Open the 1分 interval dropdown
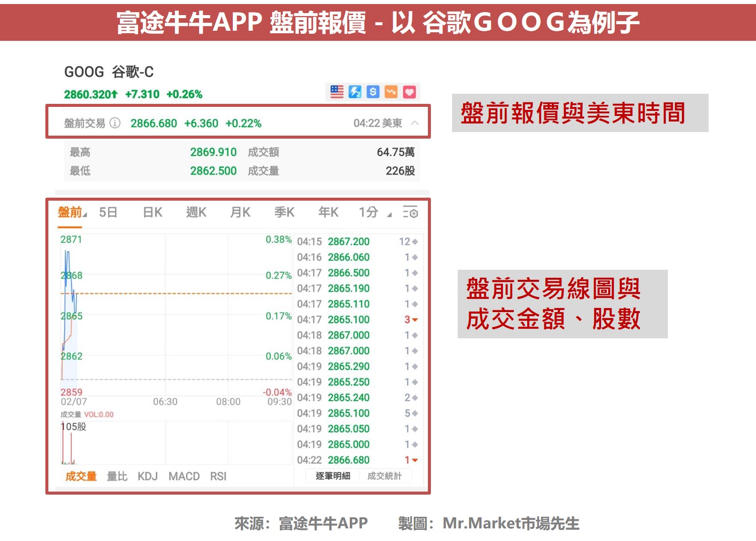 [374, 212]
